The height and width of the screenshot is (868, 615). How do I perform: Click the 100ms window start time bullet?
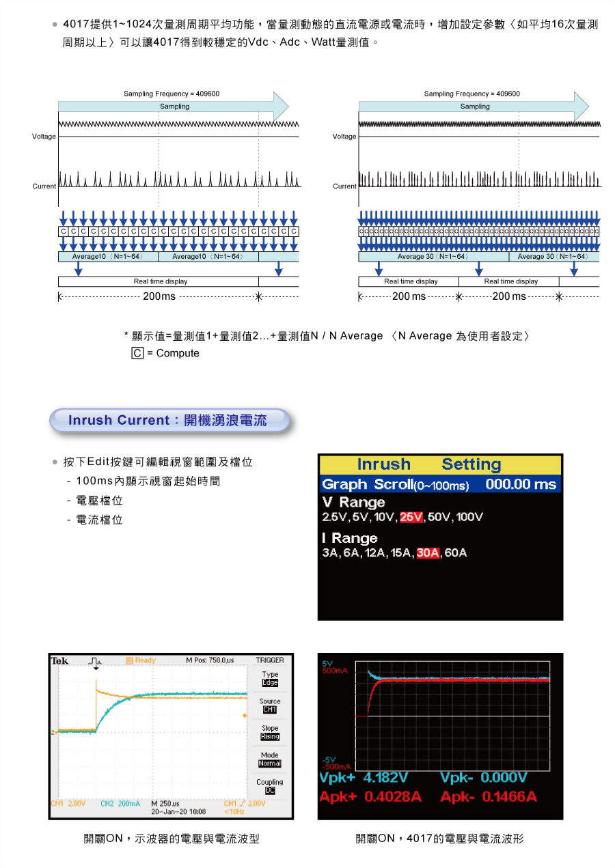[143, 481]
